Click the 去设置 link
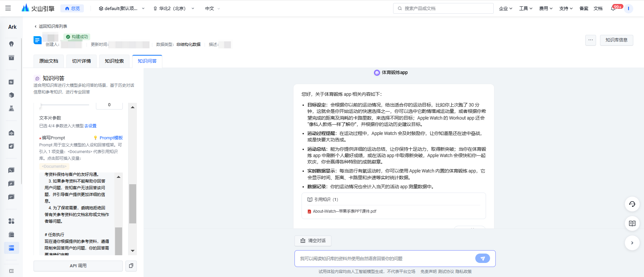The image size is (644, 277). pos(91,126)
